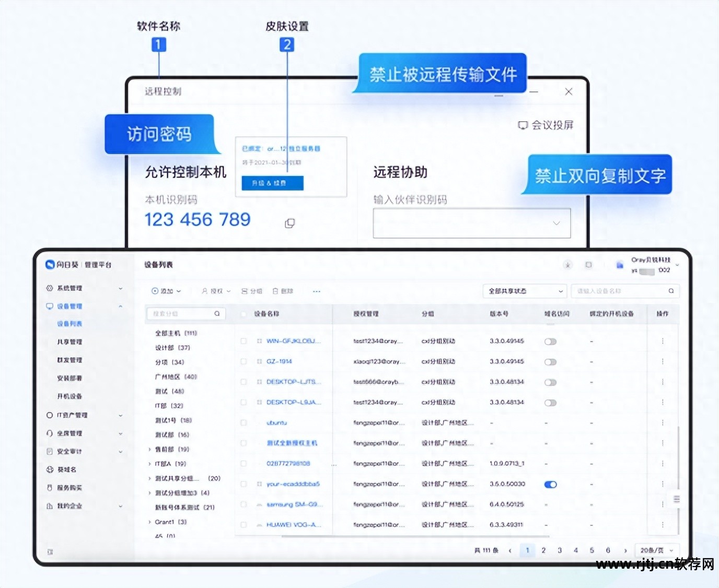Screen dimensions: 719x588
Task: Open three-dot actions for WIN-GFJKLOBJ row
Action: click(x=663, y=341)
